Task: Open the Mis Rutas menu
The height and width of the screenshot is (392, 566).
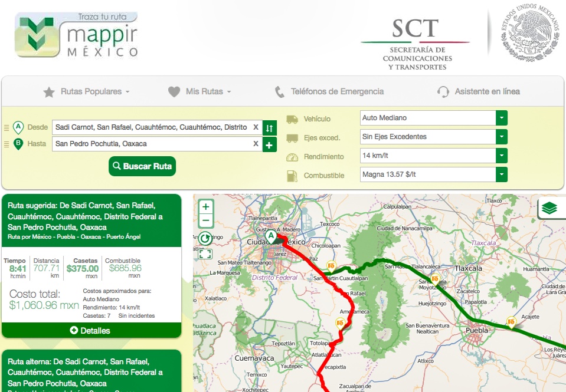Action: (x=199, y=92)
